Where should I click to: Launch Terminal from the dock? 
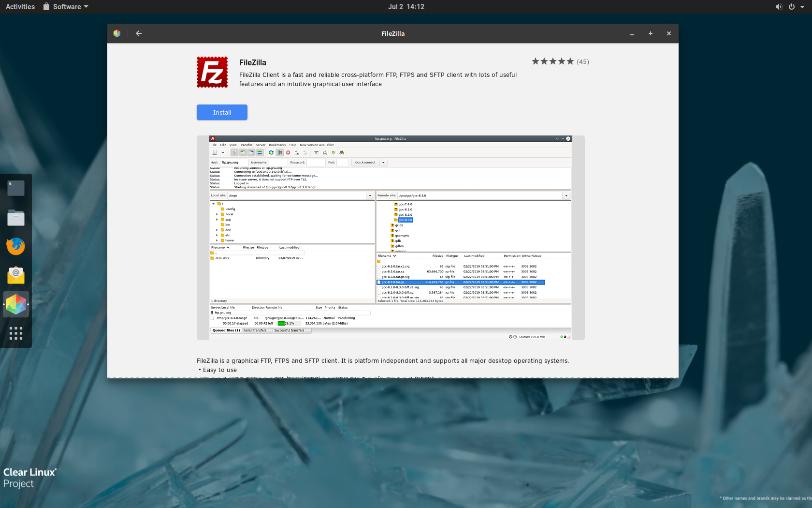click(x=16, y=188)
